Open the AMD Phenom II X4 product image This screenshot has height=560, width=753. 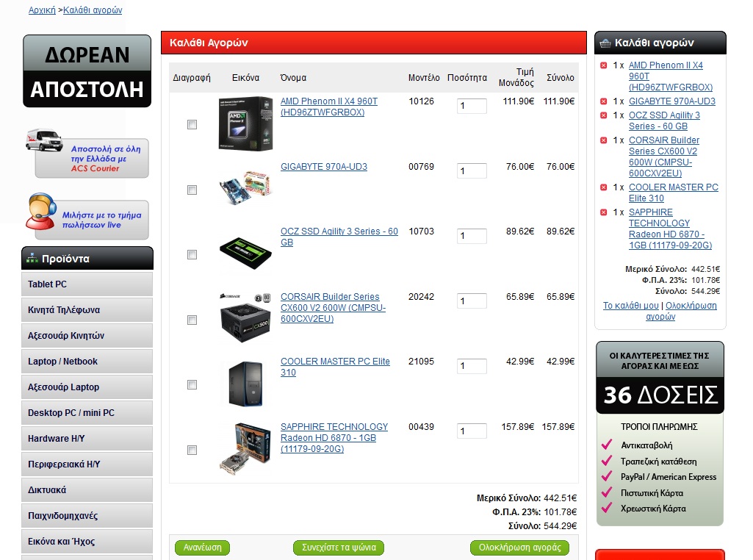[245, 124]
